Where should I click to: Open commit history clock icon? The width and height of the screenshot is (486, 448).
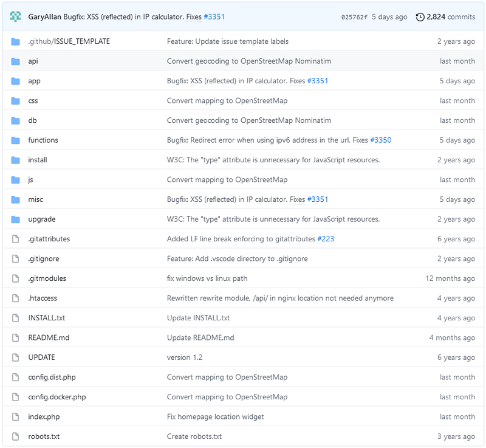tap(420, 17)
